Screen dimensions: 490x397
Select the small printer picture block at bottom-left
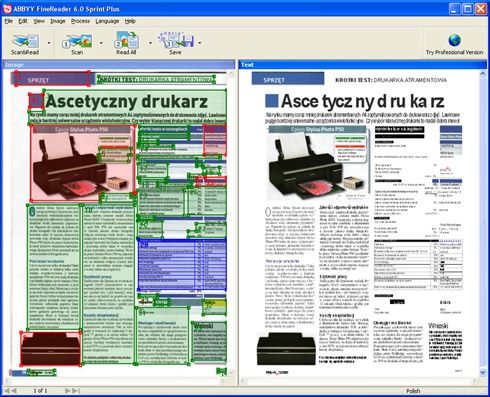(x=51, y=349)
